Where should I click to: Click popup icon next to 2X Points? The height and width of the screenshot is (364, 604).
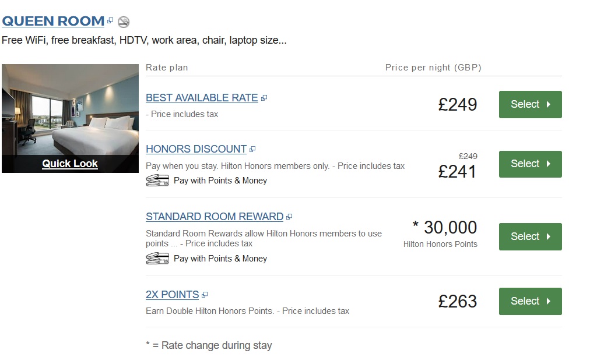click(205, 295)
